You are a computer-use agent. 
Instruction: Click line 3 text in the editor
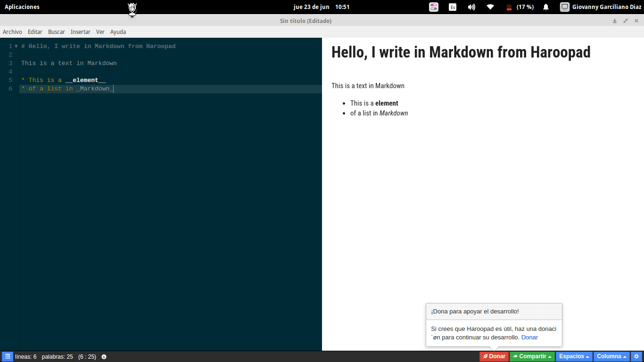69,63
